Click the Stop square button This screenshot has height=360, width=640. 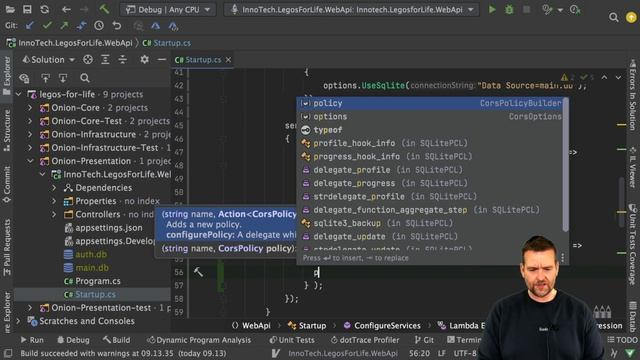point(527,9)
